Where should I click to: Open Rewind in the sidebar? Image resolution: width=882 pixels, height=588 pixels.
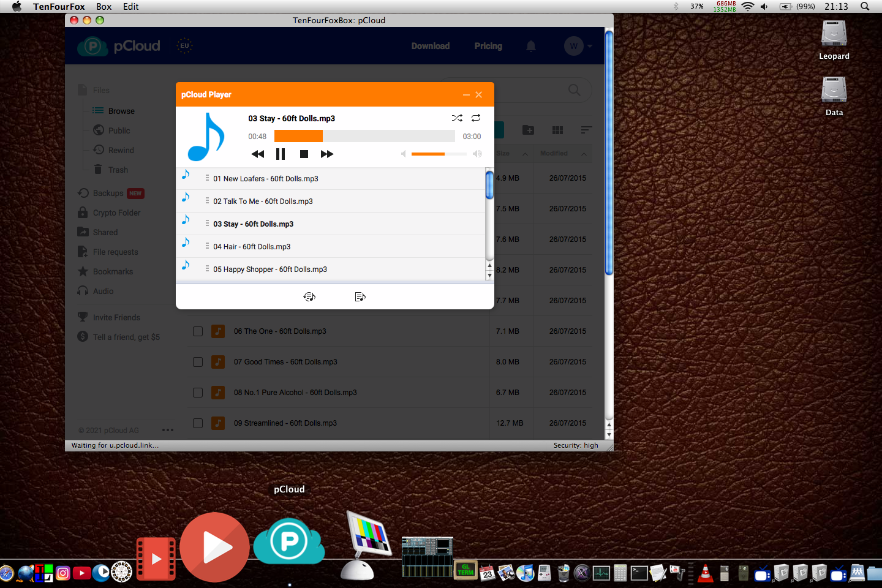pos(121,150)
